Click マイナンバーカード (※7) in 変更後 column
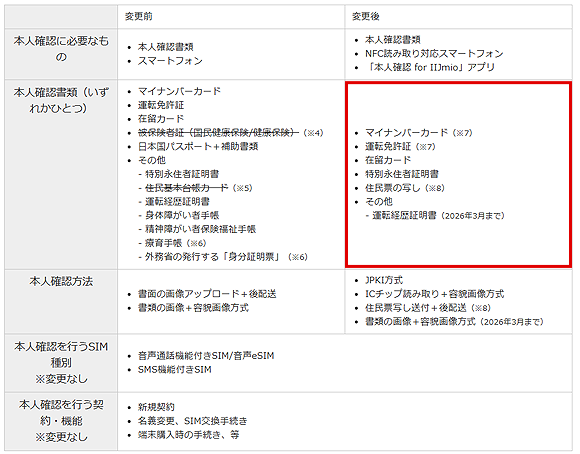Viewport: 580px width, 454px height. click(x=419, y=132)
